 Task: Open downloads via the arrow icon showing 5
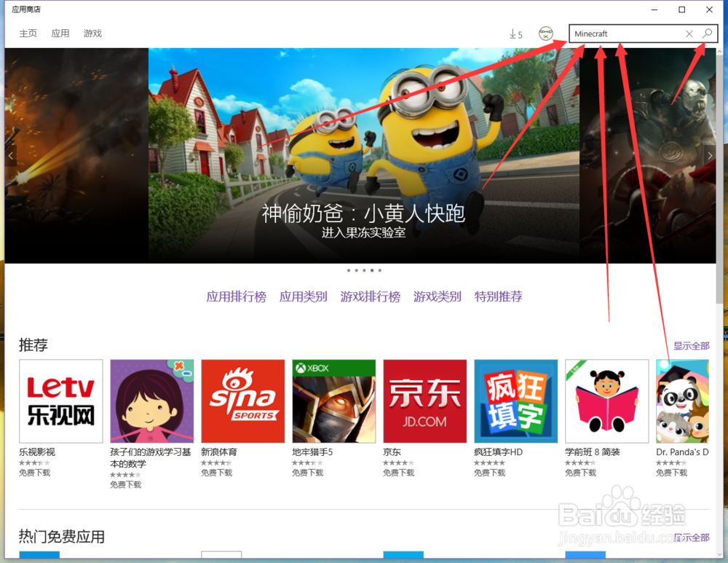tap(515, 34)
